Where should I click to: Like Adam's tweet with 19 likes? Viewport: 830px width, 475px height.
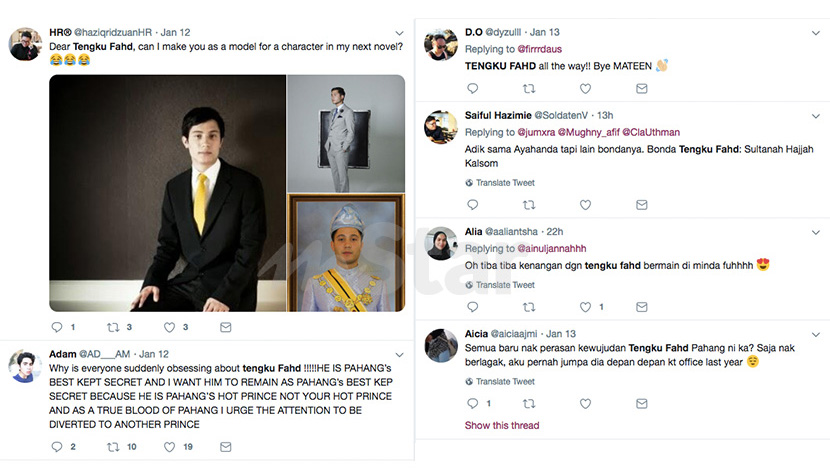[169, 447]
